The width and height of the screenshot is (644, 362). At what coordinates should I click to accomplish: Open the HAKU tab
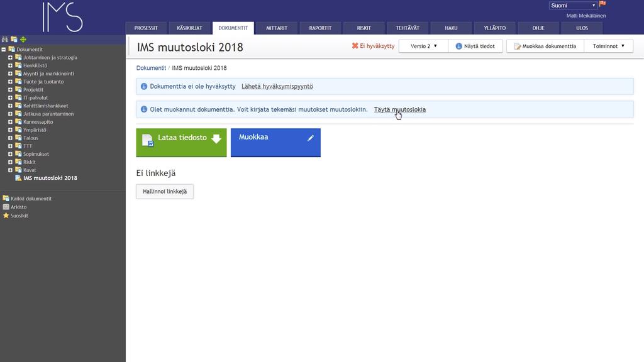(x=451, y=28)
